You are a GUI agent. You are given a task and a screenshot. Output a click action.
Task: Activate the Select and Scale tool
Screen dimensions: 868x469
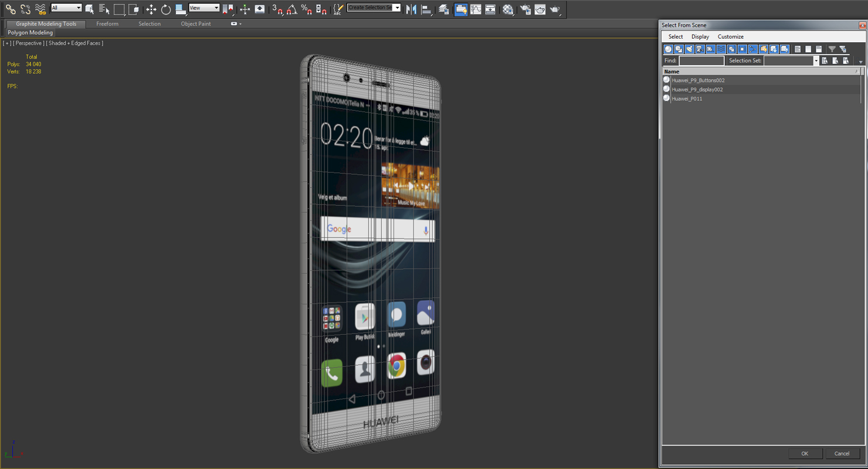(x=181, y=9)
